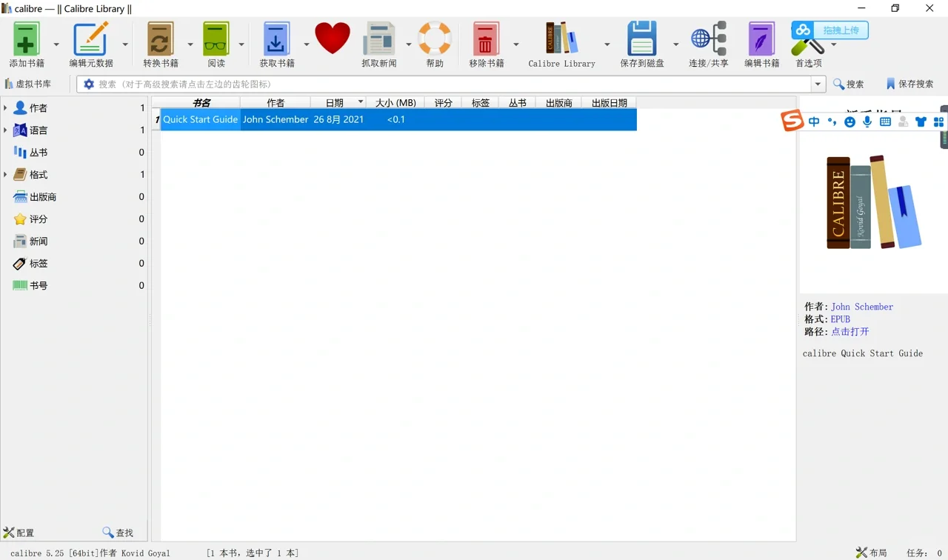Open the 转换书籍 dropdown arrow
The height and width of the screenshot is (560, 948).
click(x=190, y=44)
